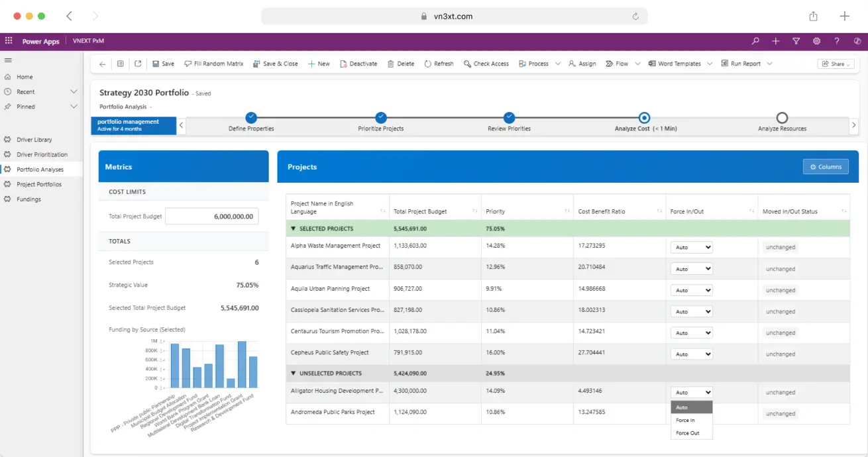Collapse the Selected Projects group
868x457 pixels.
coord(294,229)
